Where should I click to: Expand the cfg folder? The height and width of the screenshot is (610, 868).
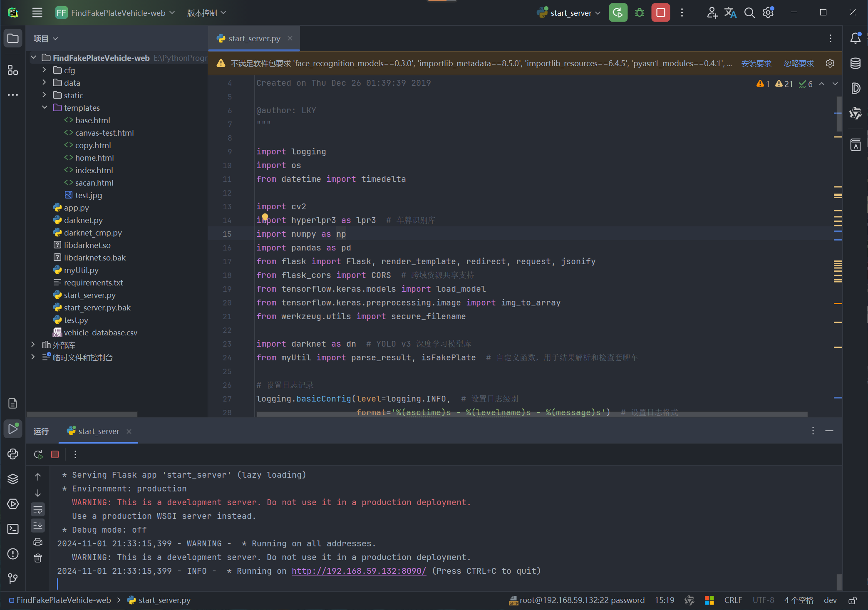tap(45, 70)
